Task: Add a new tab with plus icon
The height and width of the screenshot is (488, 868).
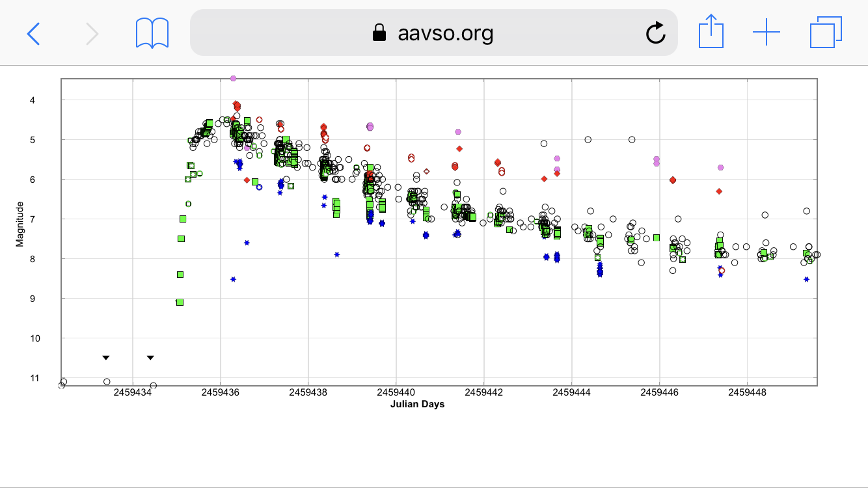Action: click(x=766, y=33)
